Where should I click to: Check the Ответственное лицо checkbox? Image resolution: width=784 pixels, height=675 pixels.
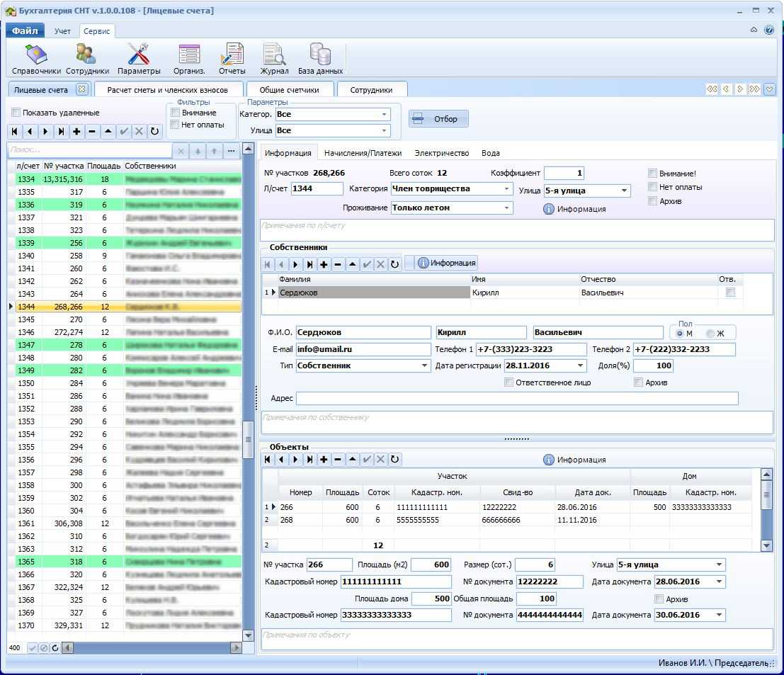pos(509,382)
